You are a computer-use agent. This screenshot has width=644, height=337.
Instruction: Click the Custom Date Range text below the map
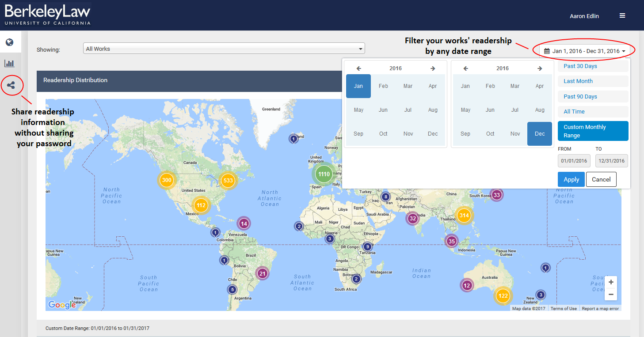tap(97, 329)
